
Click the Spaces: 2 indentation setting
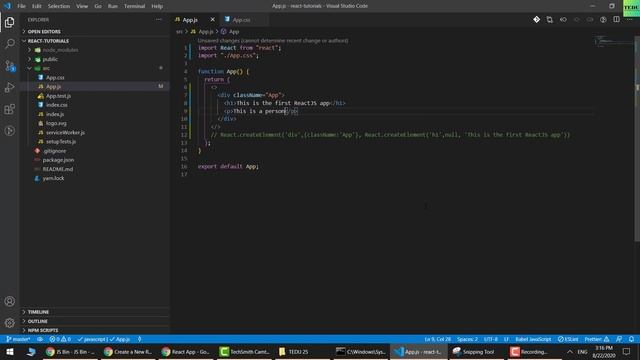click(x=467, y=339)
